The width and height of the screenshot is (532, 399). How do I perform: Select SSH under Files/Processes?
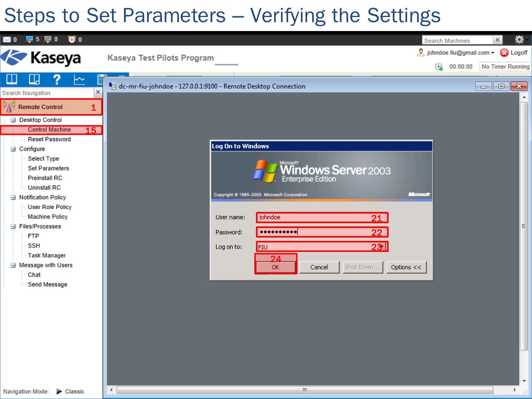tap(34, 246)
